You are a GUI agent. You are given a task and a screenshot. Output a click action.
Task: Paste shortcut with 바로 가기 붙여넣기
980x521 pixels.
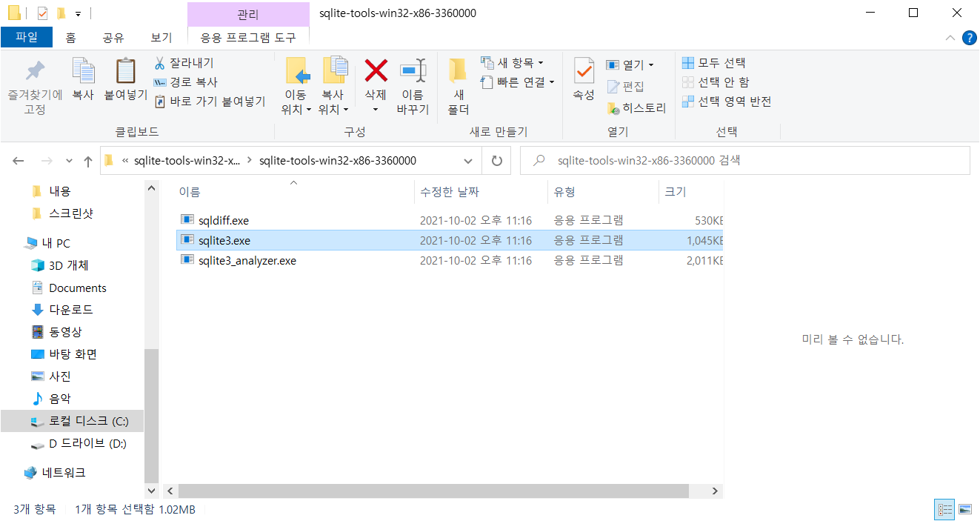[210, 102]
